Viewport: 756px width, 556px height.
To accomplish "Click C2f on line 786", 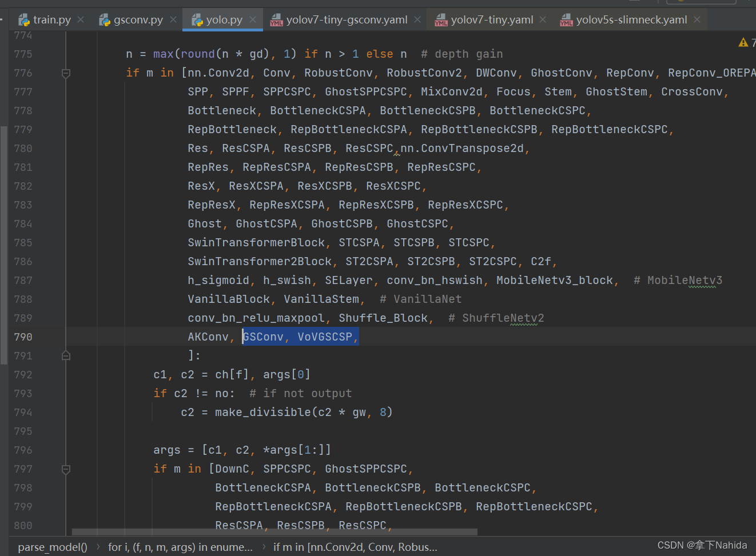I will [x=541, y=262].
